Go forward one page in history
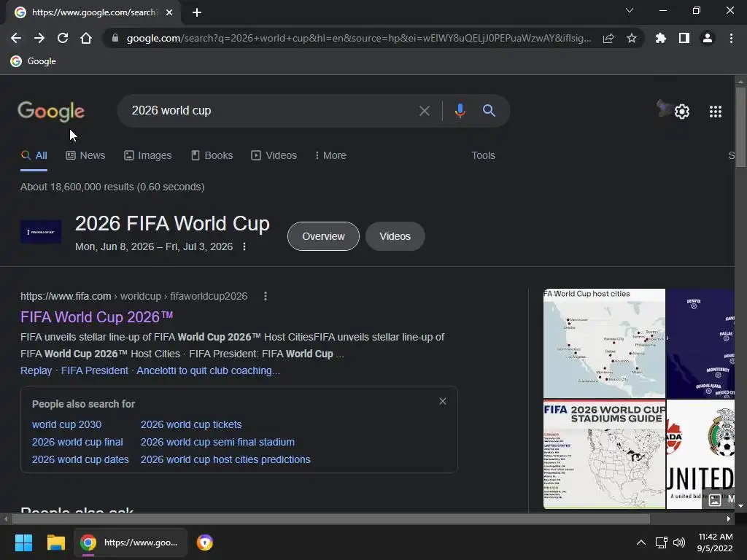 click(x=39, y=38)
